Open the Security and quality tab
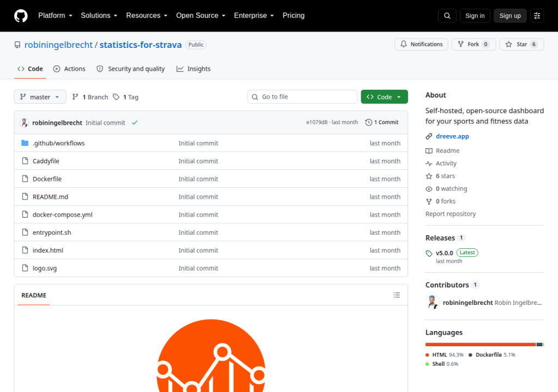558x392 pixels. click(x=131, y=69)
